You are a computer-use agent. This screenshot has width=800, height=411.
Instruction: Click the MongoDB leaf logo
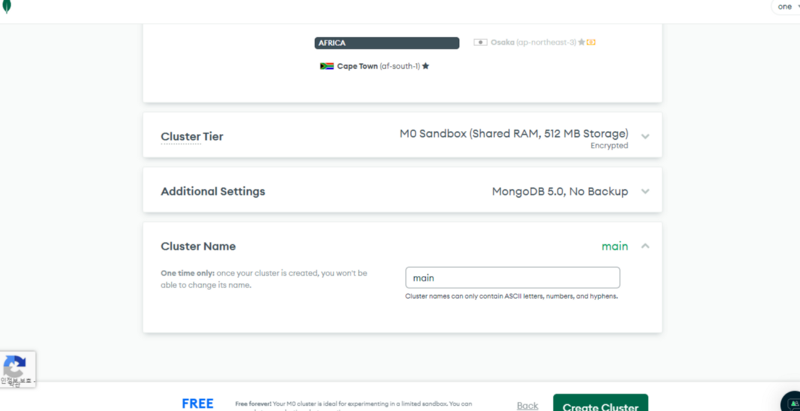(x=6, y=6)
